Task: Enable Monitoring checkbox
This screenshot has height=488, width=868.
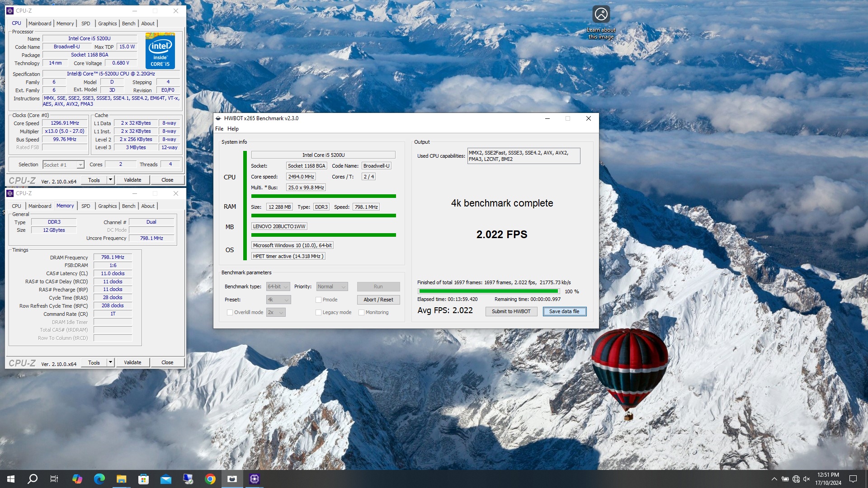Action: [361, 312]
